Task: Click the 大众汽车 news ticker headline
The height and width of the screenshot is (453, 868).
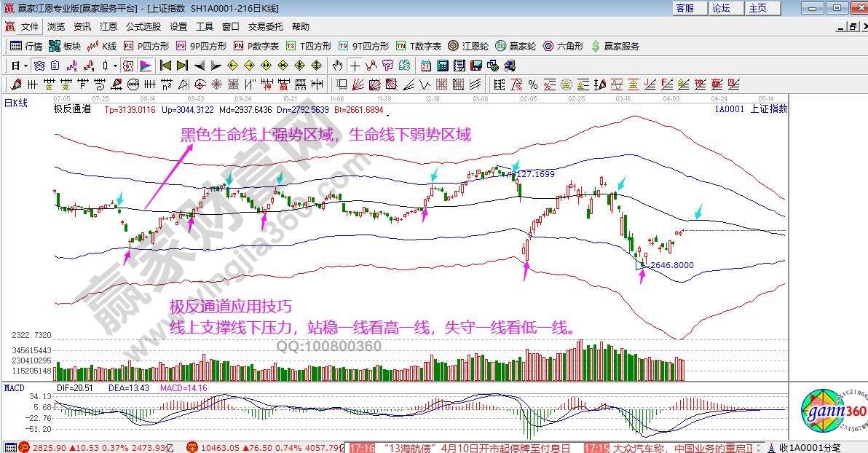Action: pos(692,447)
